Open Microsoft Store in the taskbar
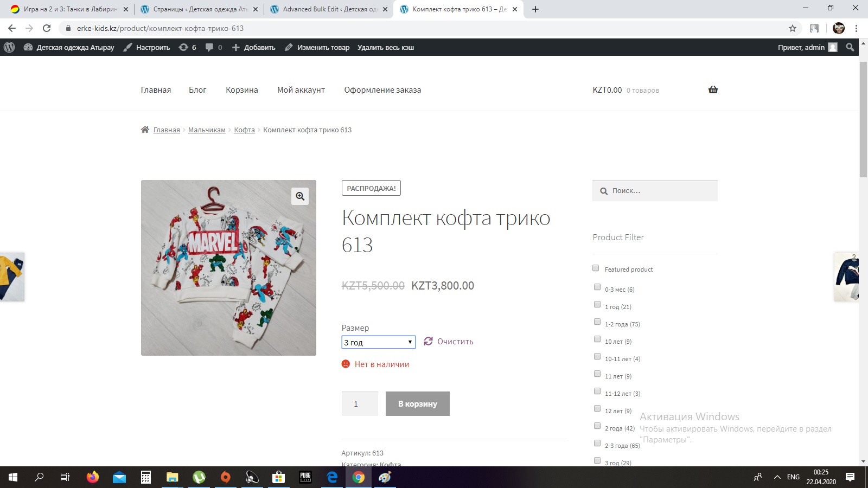Image resolution: width=868 pixels, height=488 pixels. tap(279, 477)
